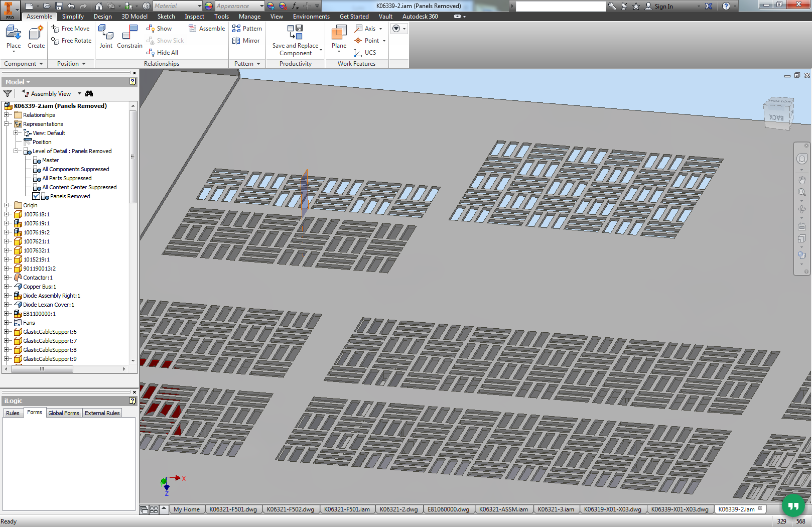
Task: Expand the Origin folder node
Action: click(x=7, y=205)
